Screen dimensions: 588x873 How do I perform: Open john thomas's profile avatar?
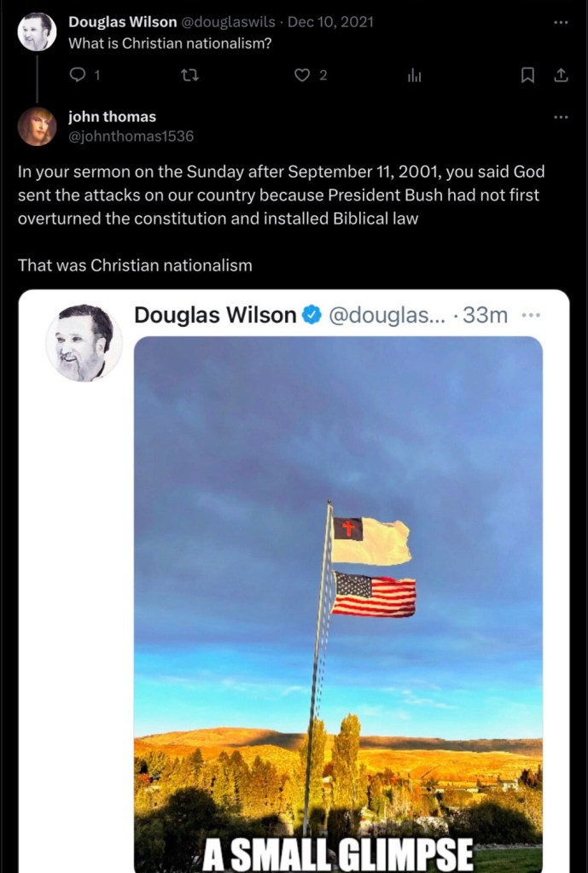(x=37, y=126)
